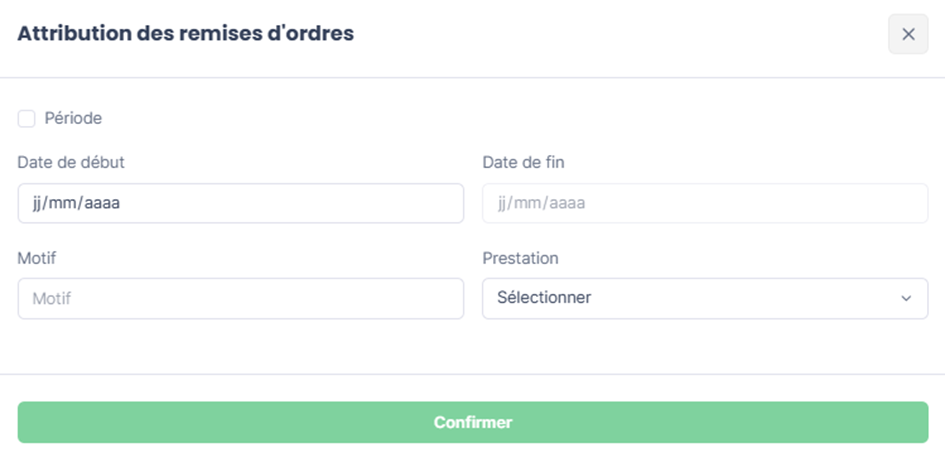The height and width of the screenshot is (457, 945).
Task: Click the X icon at the dialog header
Action: pos(908,34)
